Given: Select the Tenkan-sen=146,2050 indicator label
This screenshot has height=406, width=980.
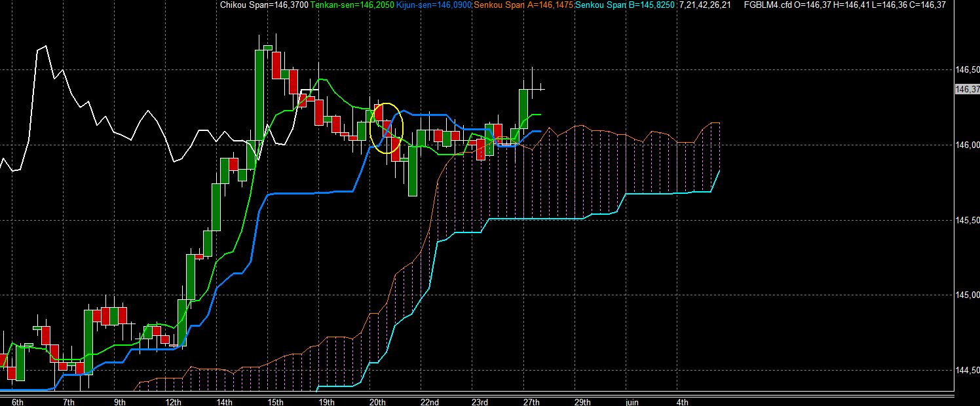Looking at the screenshot, I should point(352,5).
